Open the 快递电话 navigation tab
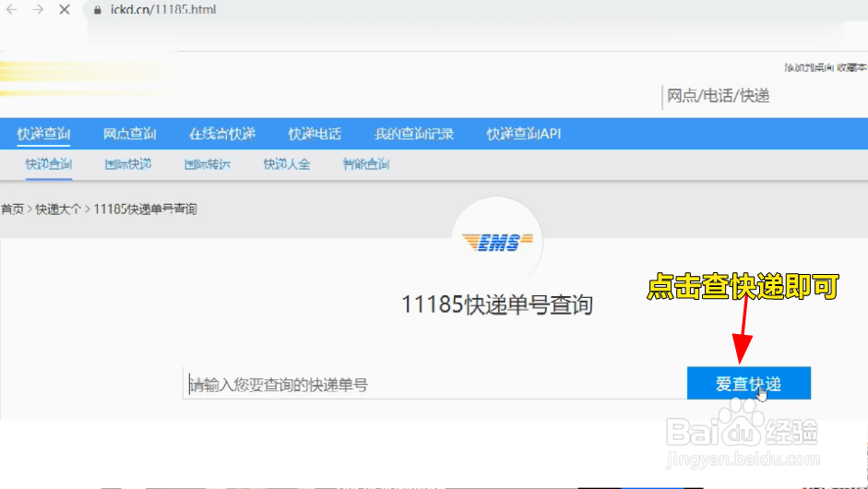 click(315, 134)
